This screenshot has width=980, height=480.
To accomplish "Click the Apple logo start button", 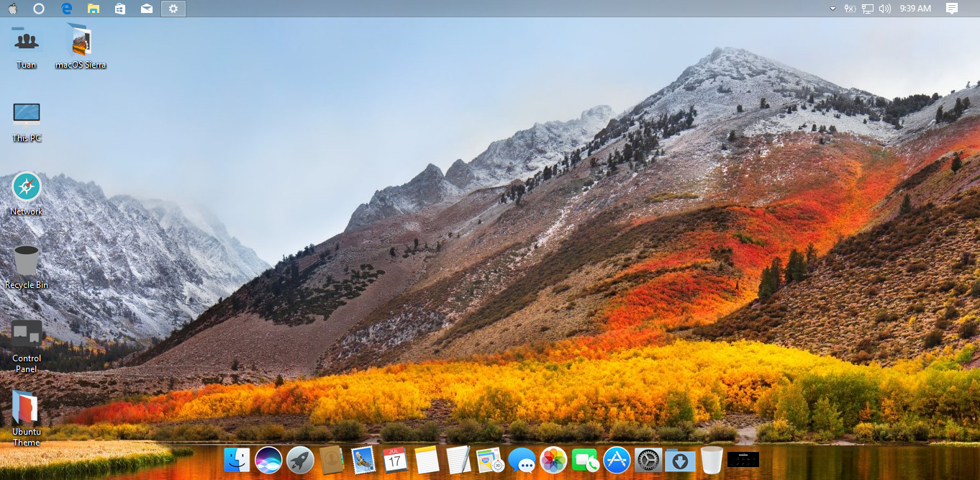I will click(13, 9).
